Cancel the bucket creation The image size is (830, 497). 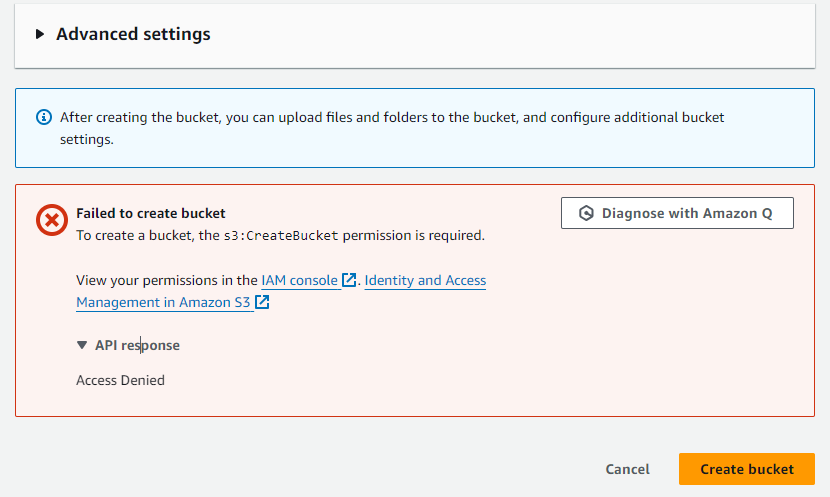click(x=627, y=469)
